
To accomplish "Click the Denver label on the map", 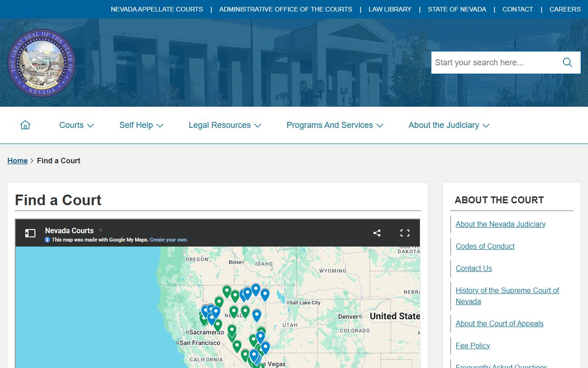I will (x=348, y=316).
